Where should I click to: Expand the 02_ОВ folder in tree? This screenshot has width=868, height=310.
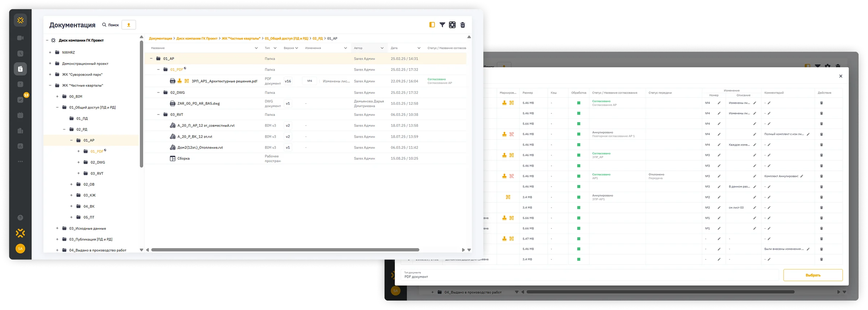click(71, 184)
